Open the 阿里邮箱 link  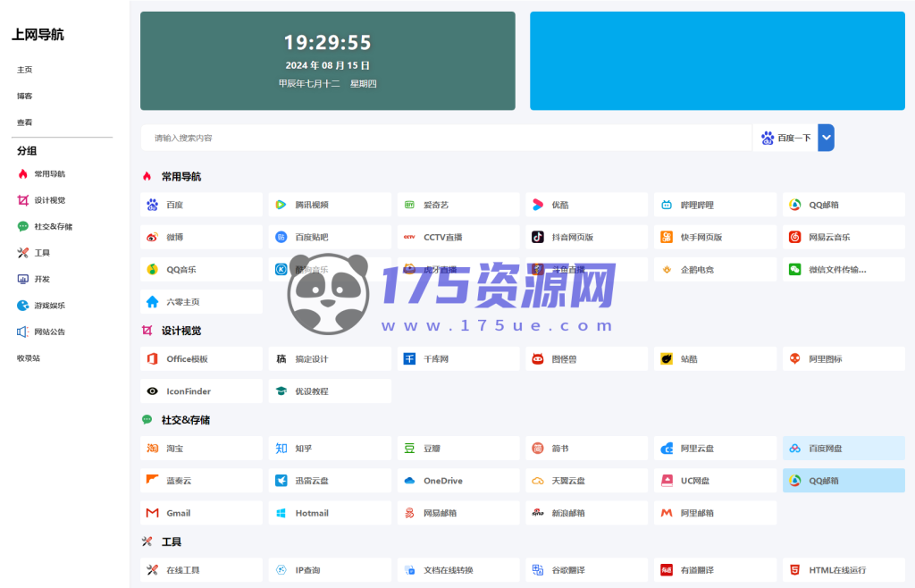pos(715,513)
